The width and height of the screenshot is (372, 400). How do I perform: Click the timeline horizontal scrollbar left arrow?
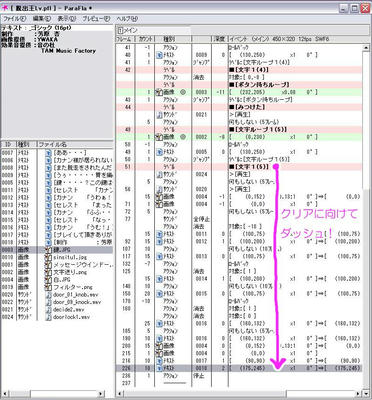click(x=119, y=393)
